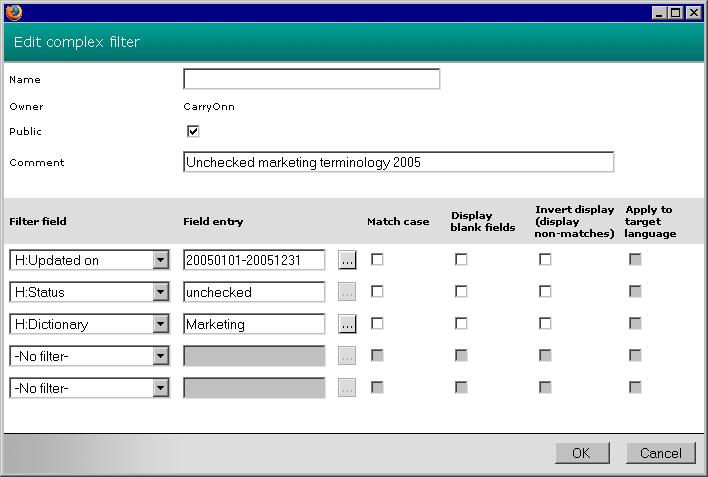Viewport: 708px width, 477px height.
Task: Click the Field entry column header
Action: (213, 221)
